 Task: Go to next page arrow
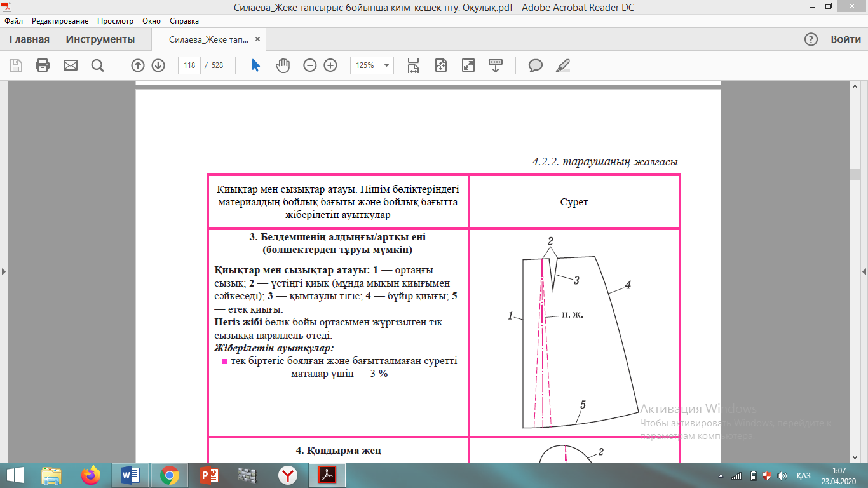click(158, 65)
